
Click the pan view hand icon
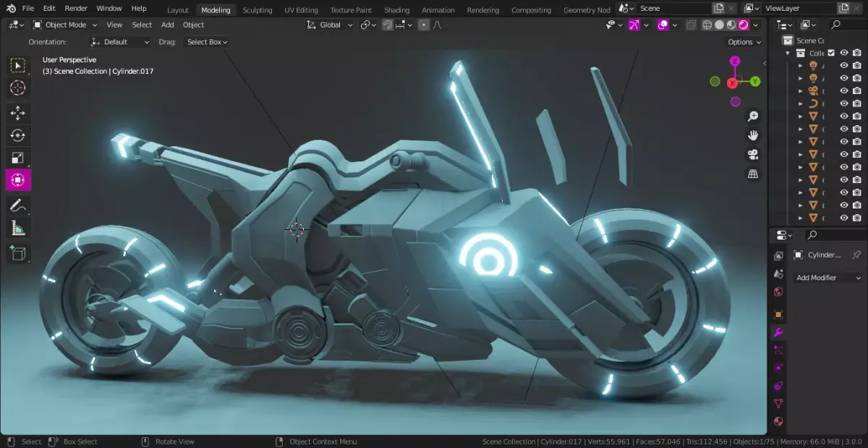point(753,135)
